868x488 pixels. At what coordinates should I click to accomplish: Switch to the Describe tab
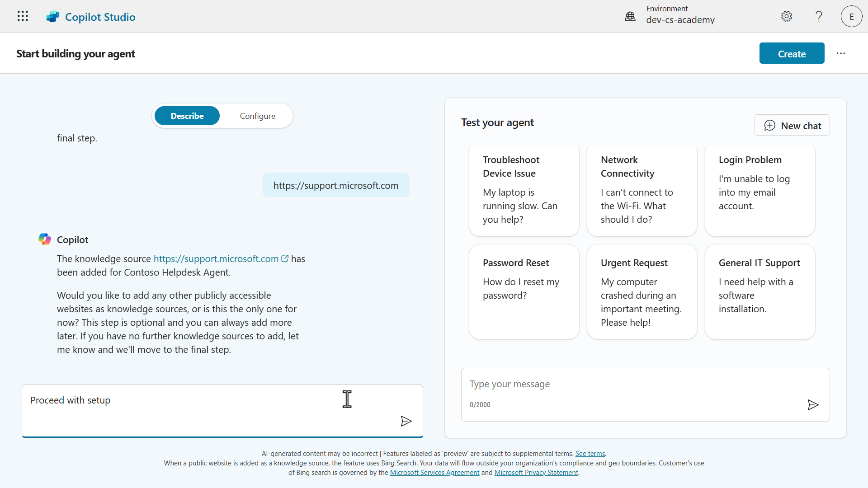tap(187, 116)
